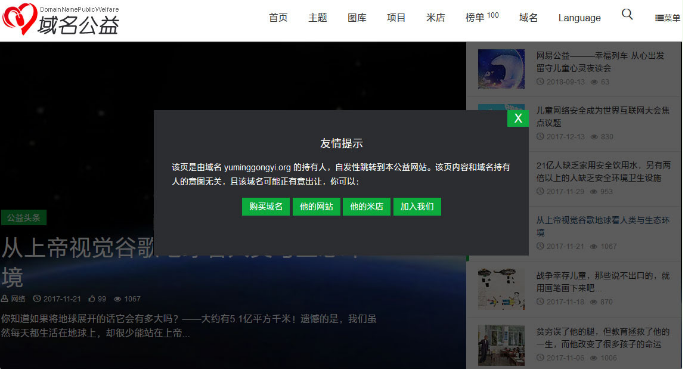Click the 2017-12-13 date text

coord(565,137)
